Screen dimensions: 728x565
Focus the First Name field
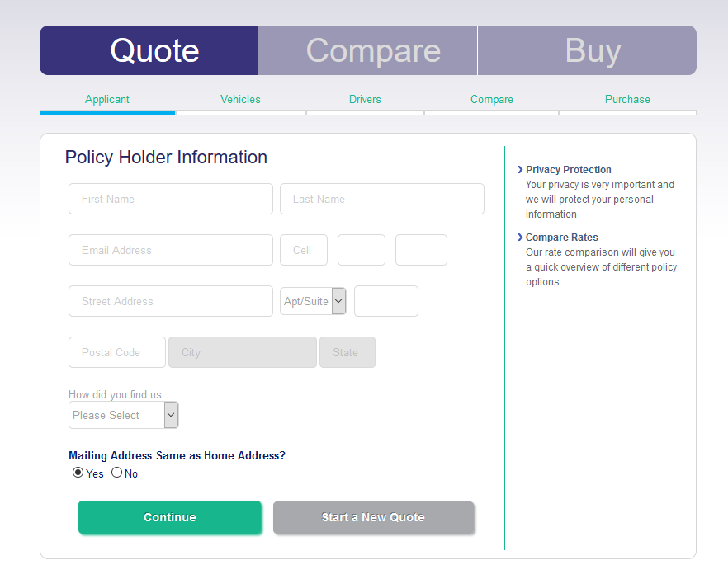pyautogui.click(x=171, y=199)
